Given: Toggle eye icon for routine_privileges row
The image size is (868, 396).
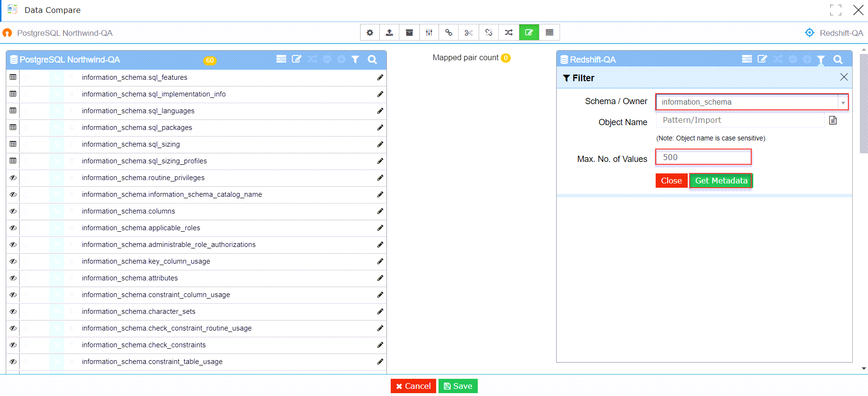Looking at the screenshot, I should (13, 178).
